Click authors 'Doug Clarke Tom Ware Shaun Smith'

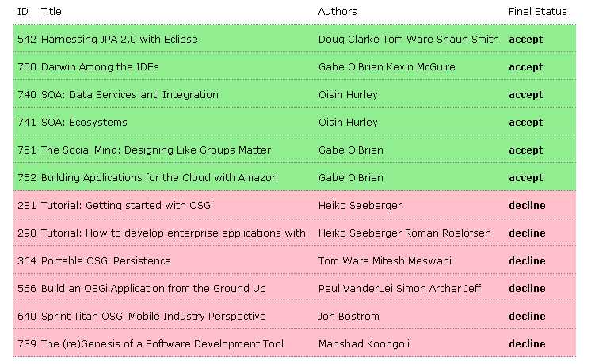[408, 39]
